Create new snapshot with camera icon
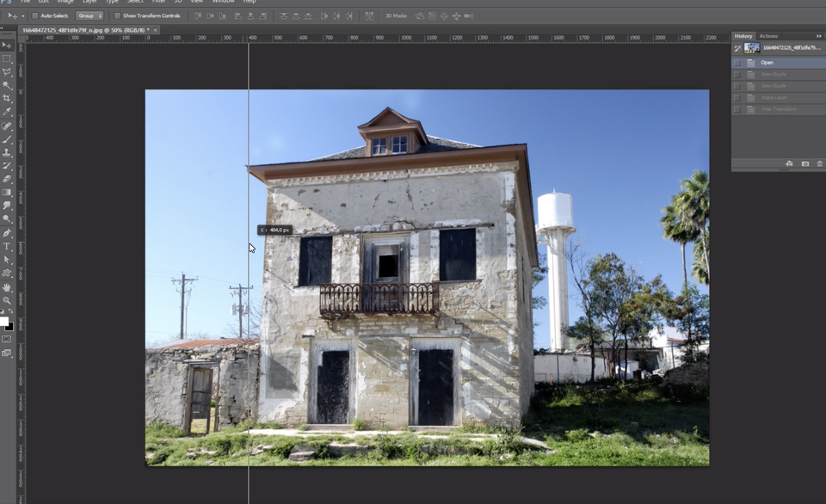826x504 pixels. click(805, 163)
